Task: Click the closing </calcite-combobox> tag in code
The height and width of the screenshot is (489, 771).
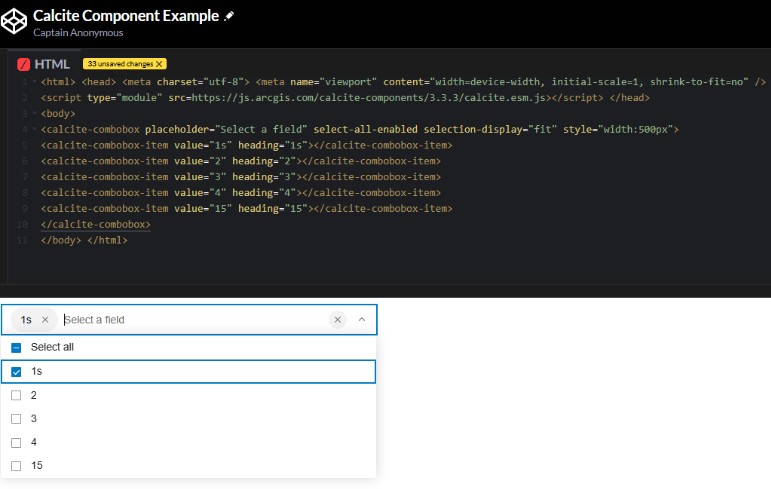Action: (x=96, y=224)
